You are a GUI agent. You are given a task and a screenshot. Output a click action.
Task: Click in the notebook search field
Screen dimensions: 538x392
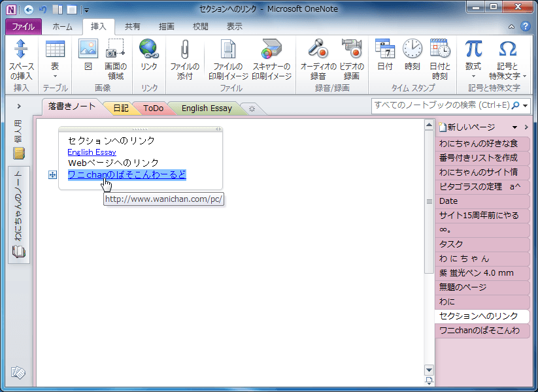coord(441,106)
